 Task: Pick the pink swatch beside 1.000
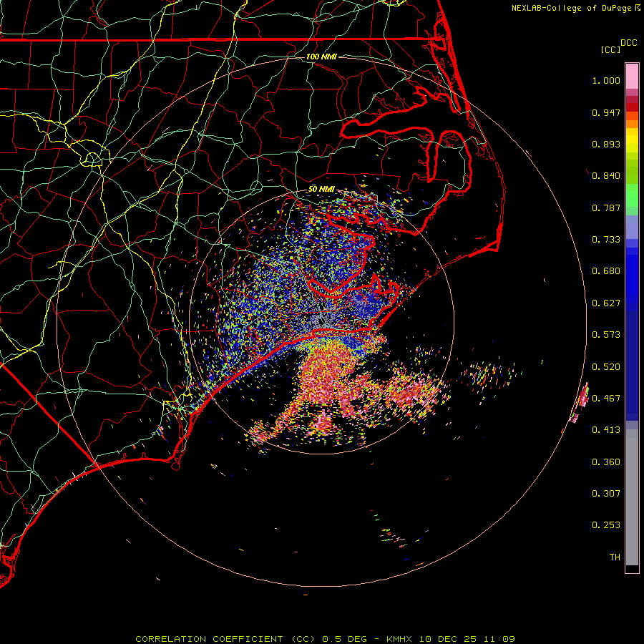coord(632,77)
